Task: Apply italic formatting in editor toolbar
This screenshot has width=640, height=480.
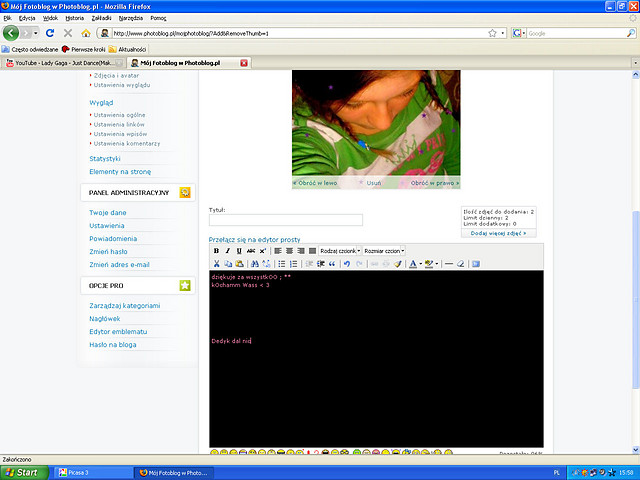Action: pos(228,251)
